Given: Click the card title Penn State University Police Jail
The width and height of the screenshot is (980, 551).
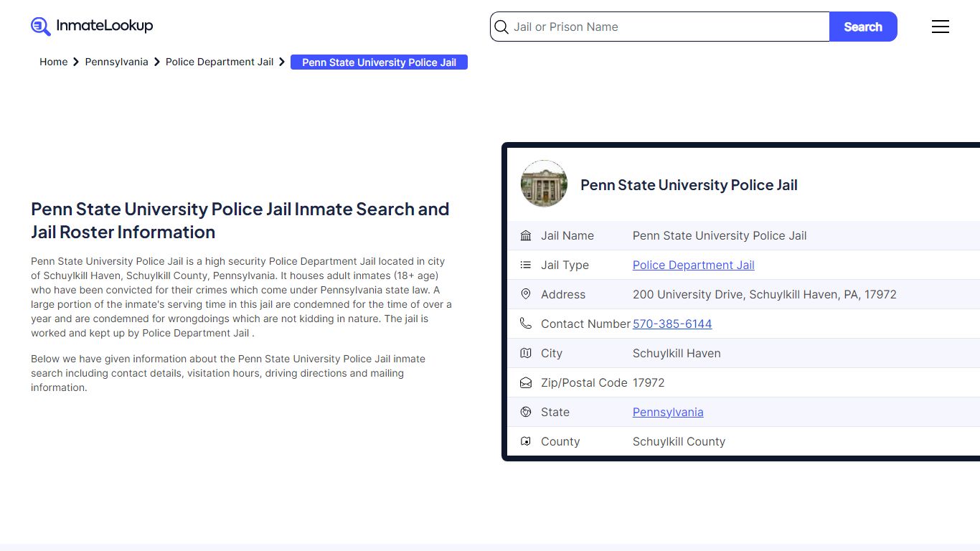Looking at the screenshot, I should coord(689,184).
